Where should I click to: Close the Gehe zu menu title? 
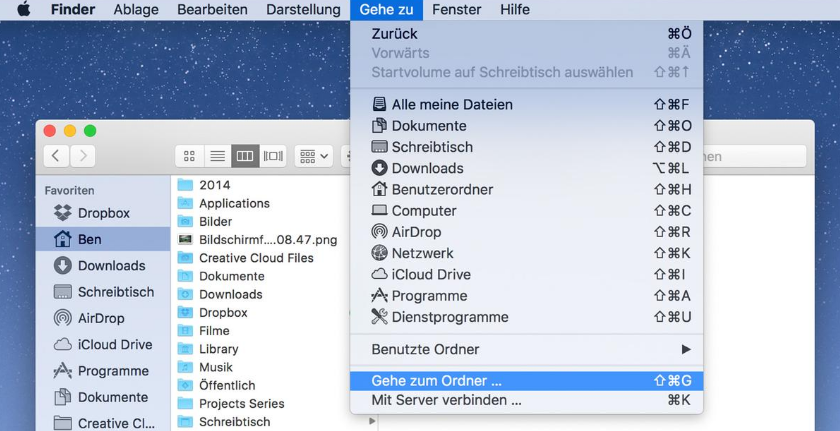[386, 10]
